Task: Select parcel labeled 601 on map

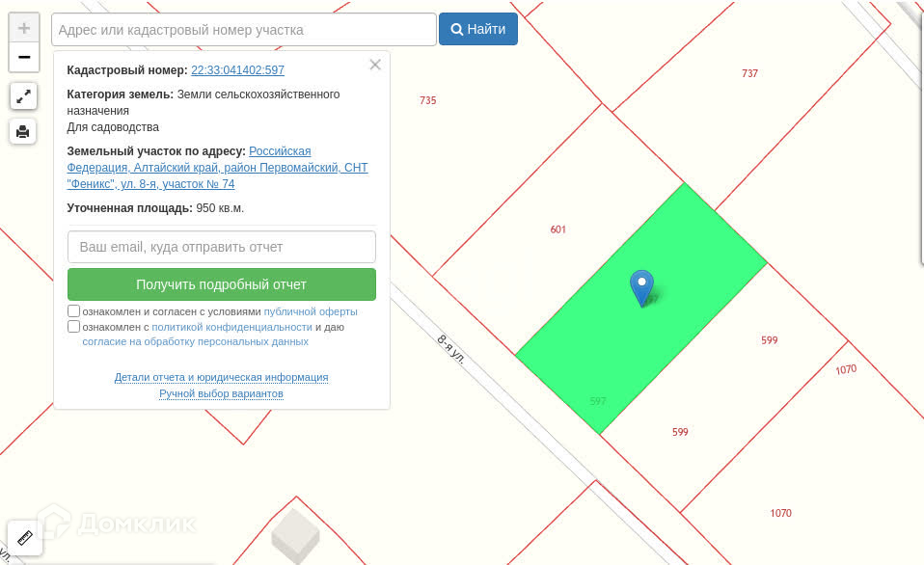Action: [x=558, y=229]
